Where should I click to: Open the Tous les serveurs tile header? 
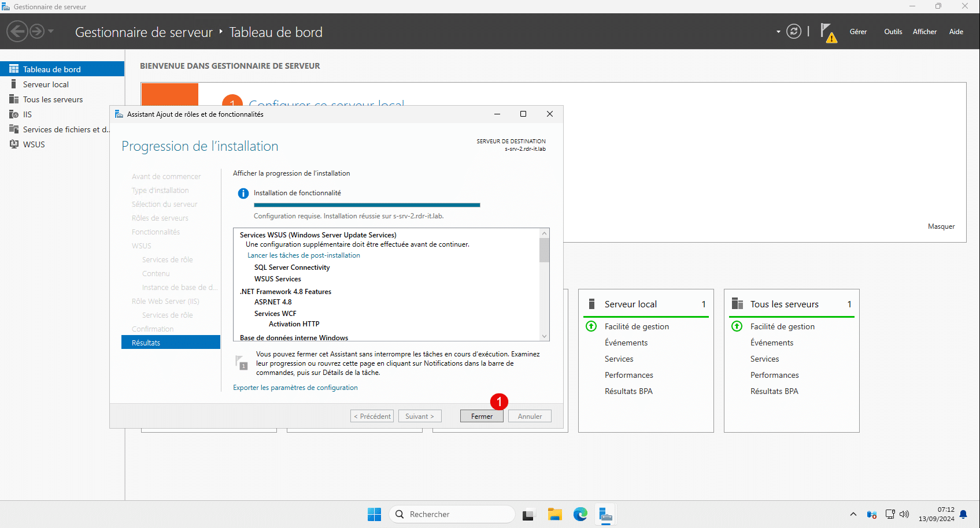click(792, 304)
